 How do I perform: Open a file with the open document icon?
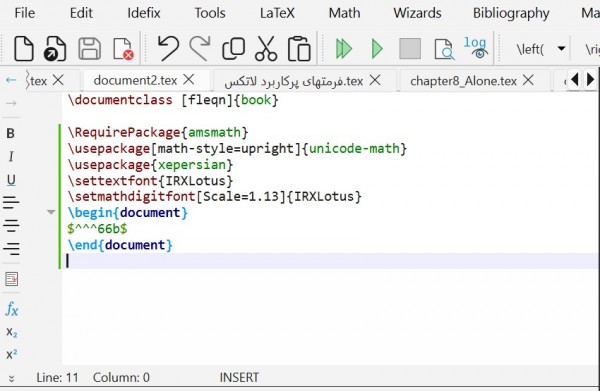pos(55,49)
